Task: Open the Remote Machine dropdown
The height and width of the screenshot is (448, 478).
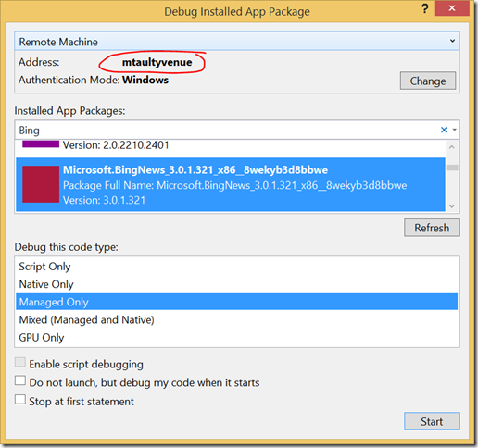Action: [x=237, y=42]
